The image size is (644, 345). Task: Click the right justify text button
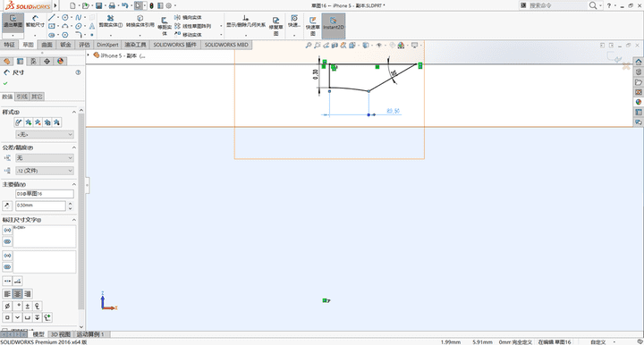(27, 294)
